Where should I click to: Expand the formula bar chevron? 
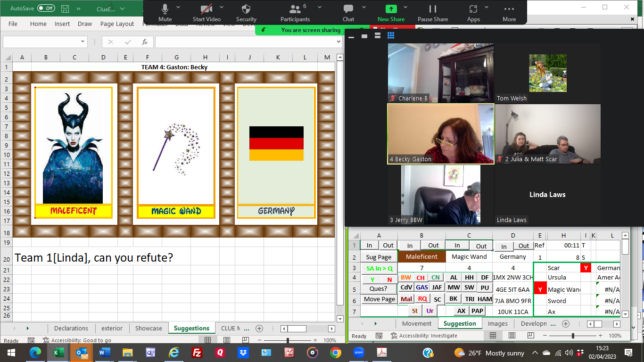(x=338, y=42)
